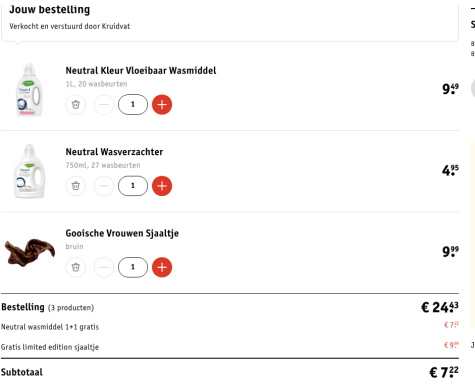Click Gratis limited edition sjaaltje discount line
Viewport: 475px width, 384px height.
[x=230, y=347]
